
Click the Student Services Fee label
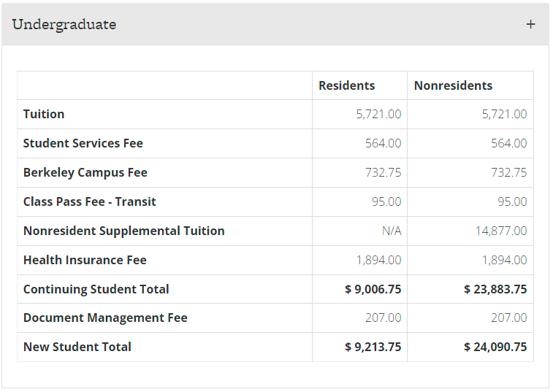83,143
